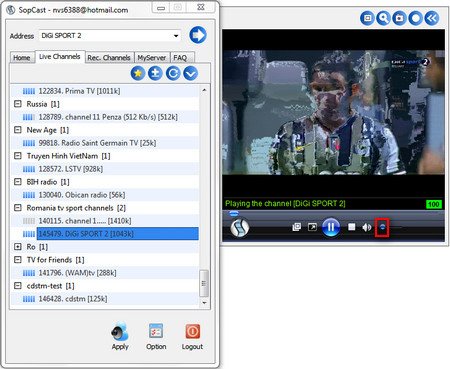This screenshot has width=450, height=369.
Task: Click the first player window mode icon
Action: click(367, 18)
